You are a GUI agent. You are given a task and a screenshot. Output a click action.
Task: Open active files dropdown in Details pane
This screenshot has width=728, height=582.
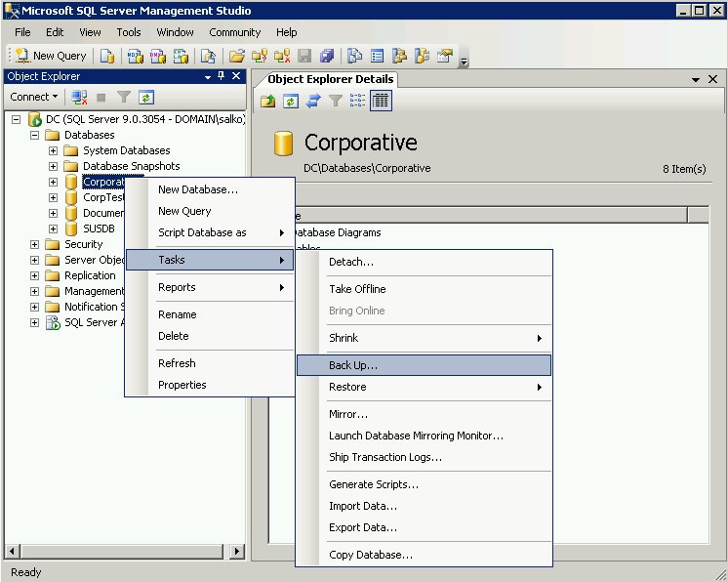tap(696, 80)
